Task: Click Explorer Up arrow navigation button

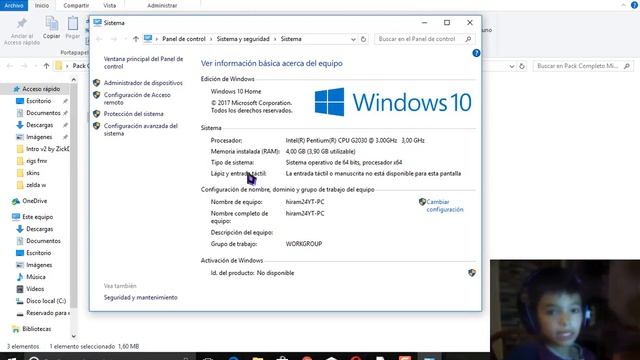Action: (x=46, y=66)
